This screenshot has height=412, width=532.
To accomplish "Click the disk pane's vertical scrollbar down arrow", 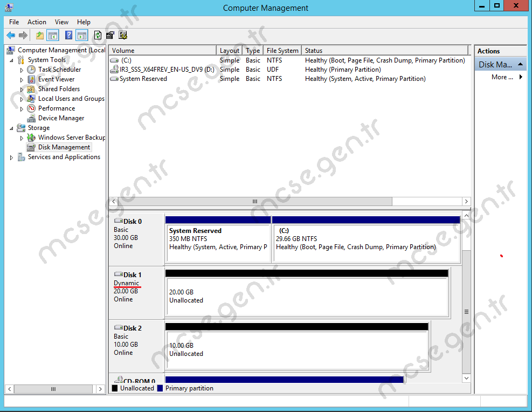I will pyautogui.click(x=467, y=378).
